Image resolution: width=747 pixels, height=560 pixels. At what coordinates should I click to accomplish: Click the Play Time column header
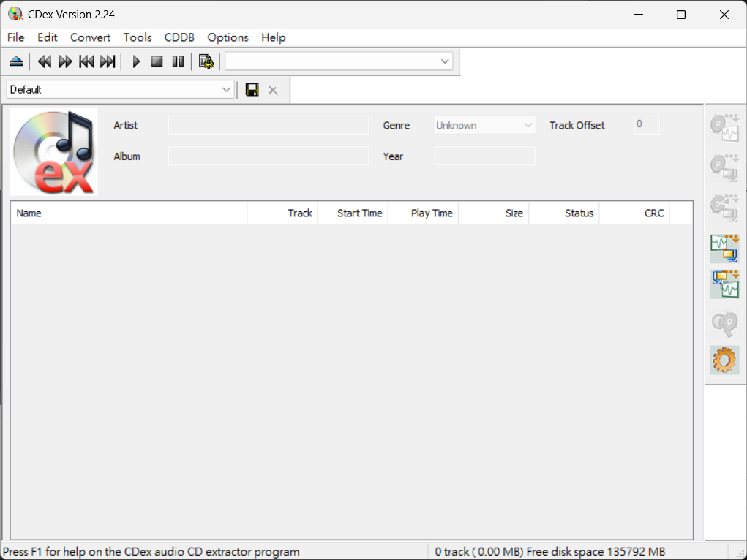click(x=423, y=213)
